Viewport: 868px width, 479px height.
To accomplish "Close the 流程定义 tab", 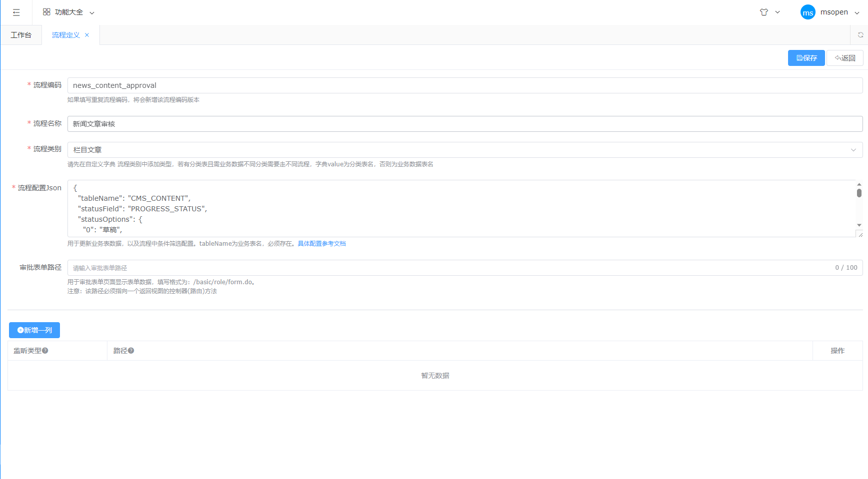I will [x=87, y=35].
